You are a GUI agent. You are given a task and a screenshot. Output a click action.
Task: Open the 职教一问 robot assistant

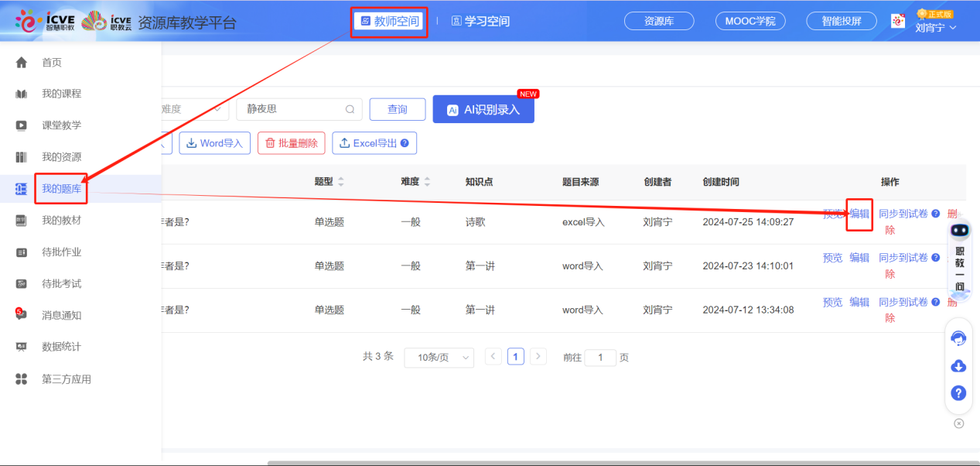959,232
